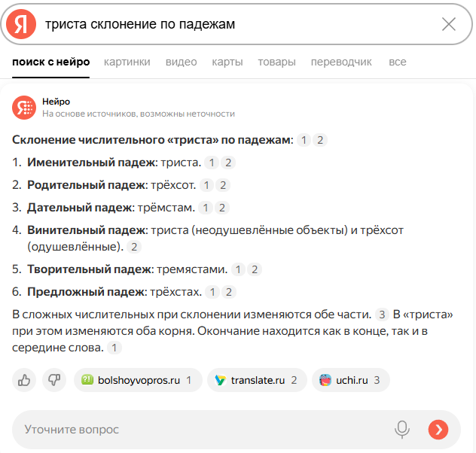Click the Нейро avatar icon
476x453 pixels.
click(x=24, y=108)
